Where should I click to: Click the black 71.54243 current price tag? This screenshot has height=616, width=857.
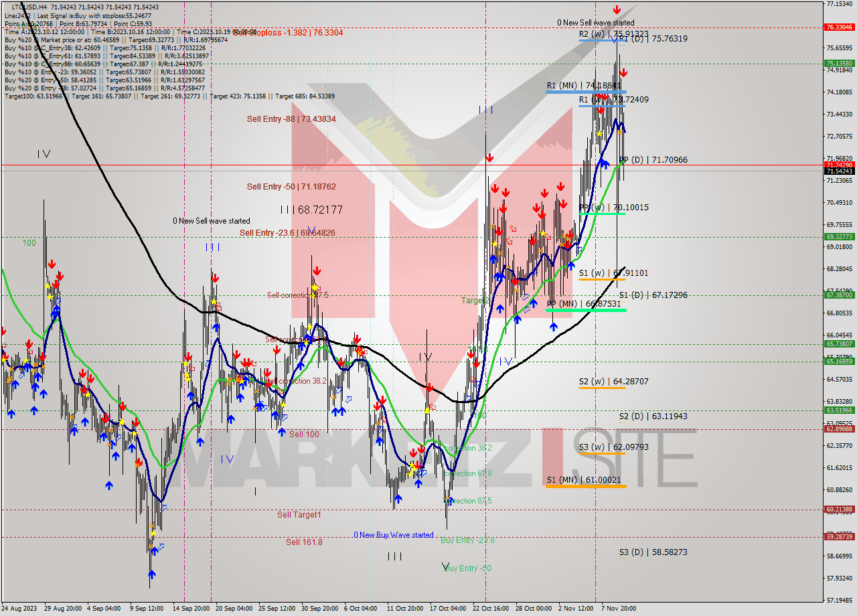pyautogui.click(x=840, y=171)
